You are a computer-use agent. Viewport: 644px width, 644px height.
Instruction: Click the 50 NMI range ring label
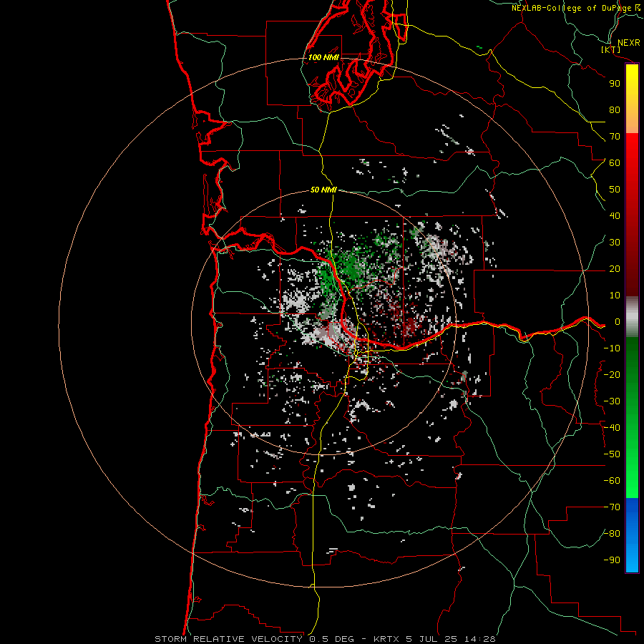(x=323, y=190)
